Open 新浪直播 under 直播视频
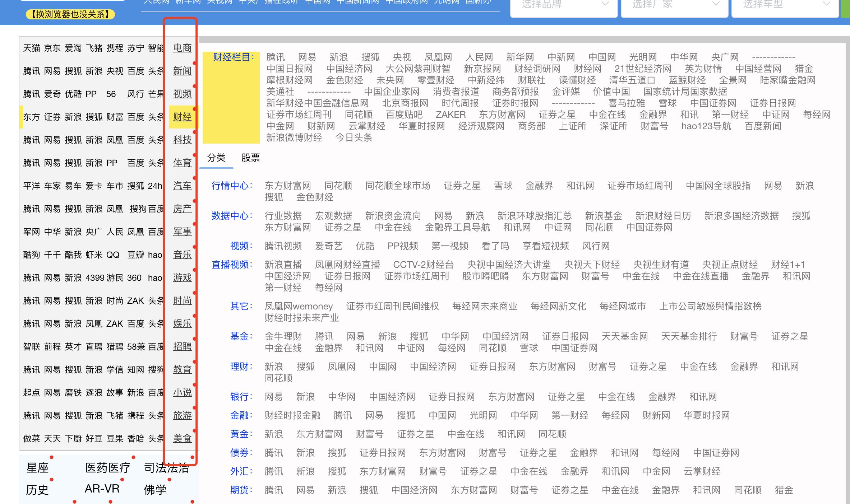 click(283, 265)
